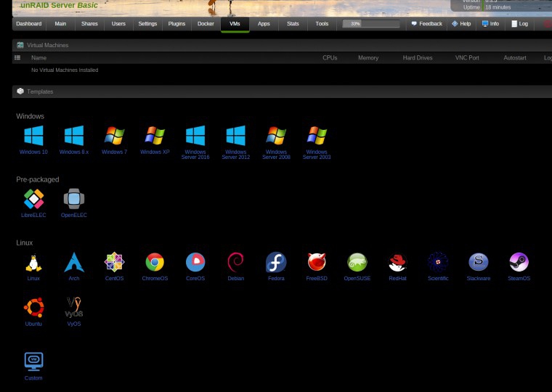552x392 pixels.
Task: Choose the OpenELEC pre-packaged icon
Action: (x=74, y=199)
